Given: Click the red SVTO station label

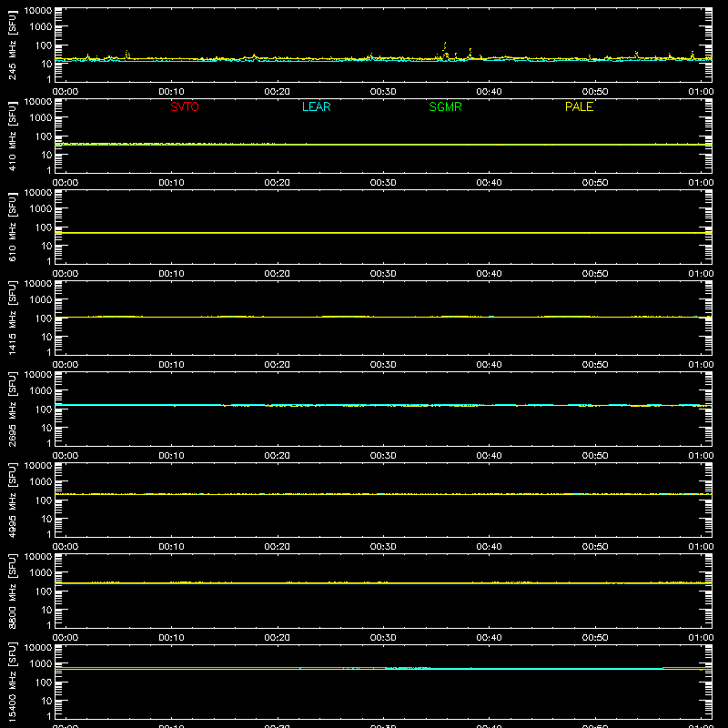Looking at the screenshot, I should 185,106.
